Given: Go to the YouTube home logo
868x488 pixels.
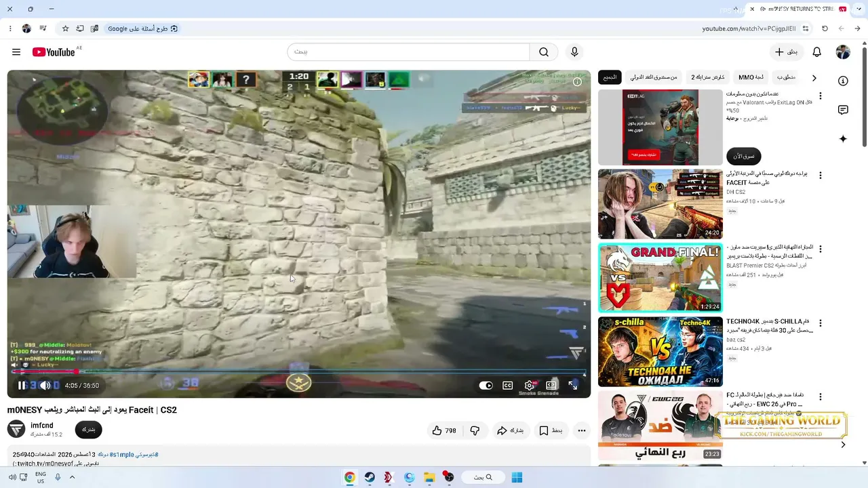Looking at the screenshot, I should (53, 52).
